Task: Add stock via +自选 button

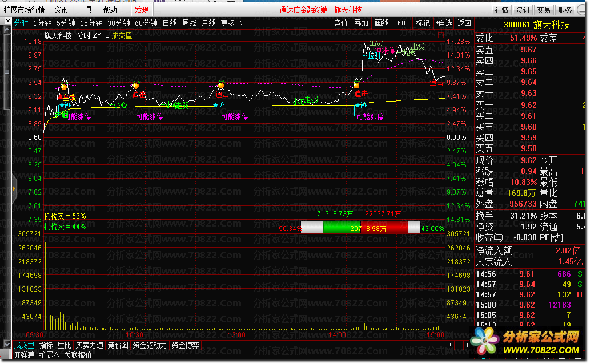Action: [x=444, y=23]
